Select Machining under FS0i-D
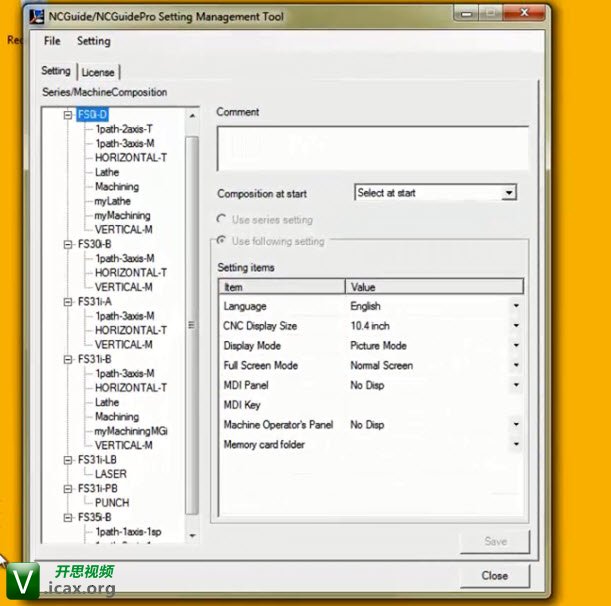 [x=117, y=187]
